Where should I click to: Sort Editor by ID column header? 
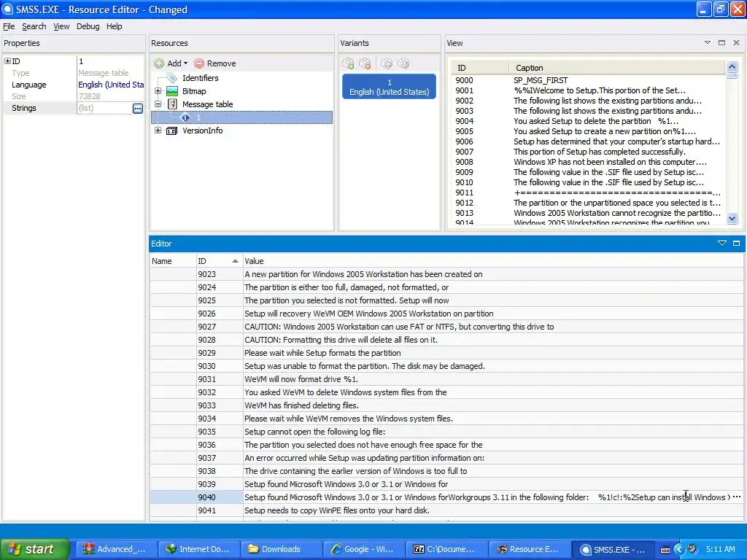[219, 261]
